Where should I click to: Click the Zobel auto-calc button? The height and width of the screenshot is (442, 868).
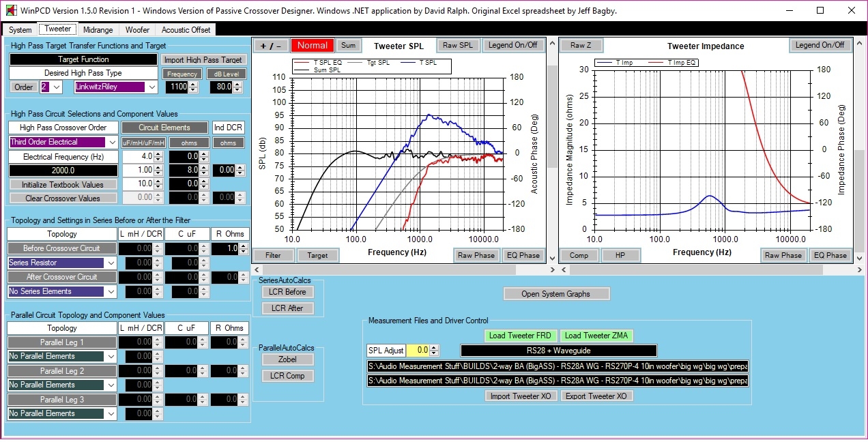[287, 359]
